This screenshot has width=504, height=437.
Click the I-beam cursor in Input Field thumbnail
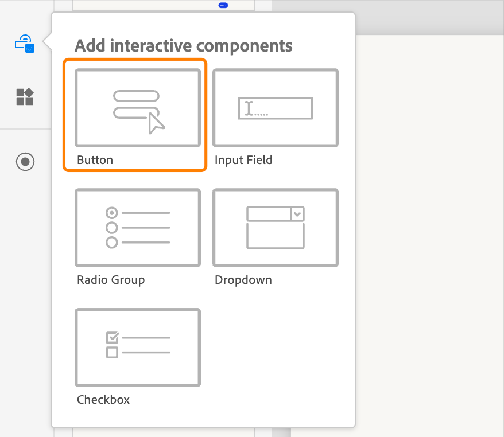[x=248, y=107]
